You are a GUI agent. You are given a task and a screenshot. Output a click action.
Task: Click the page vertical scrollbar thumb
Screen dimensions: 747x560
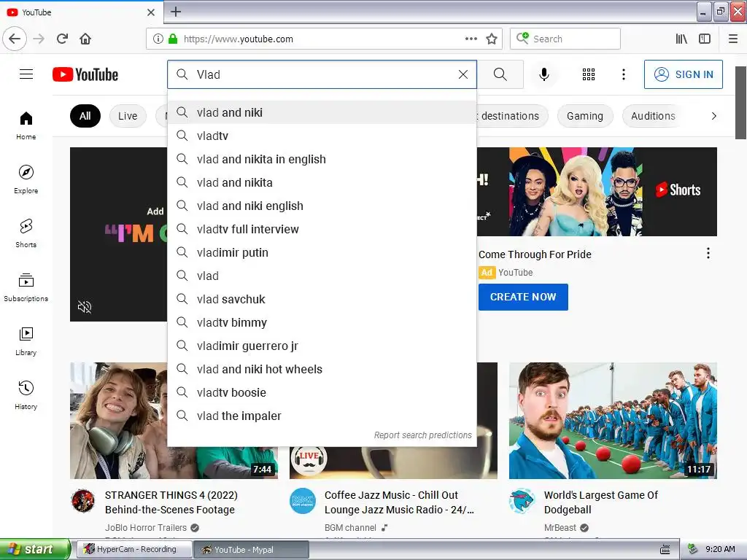tap(741, 102)
